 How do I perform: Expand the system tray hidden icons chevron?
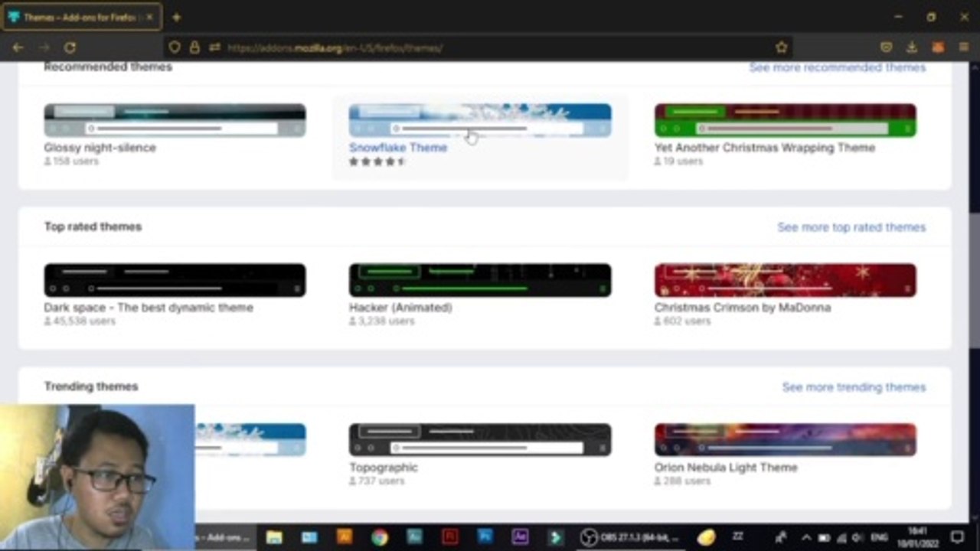click(x=806, y=537)
